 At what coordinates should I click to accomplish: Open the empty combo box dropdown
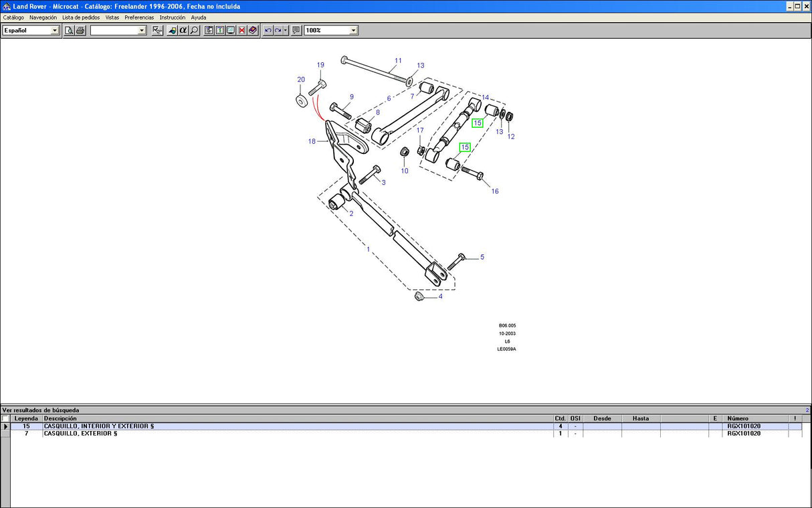pyautogui.click(x=142, y=30)
